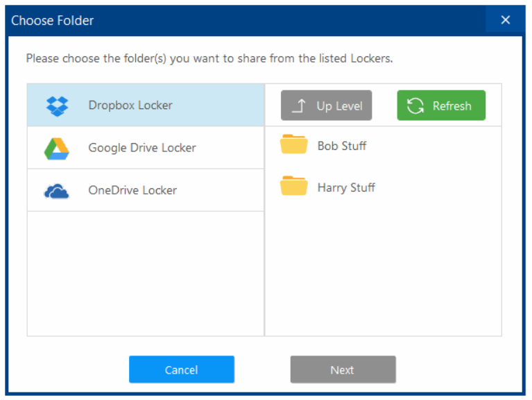Close the Choose Folder dialog

click(506, 20)
